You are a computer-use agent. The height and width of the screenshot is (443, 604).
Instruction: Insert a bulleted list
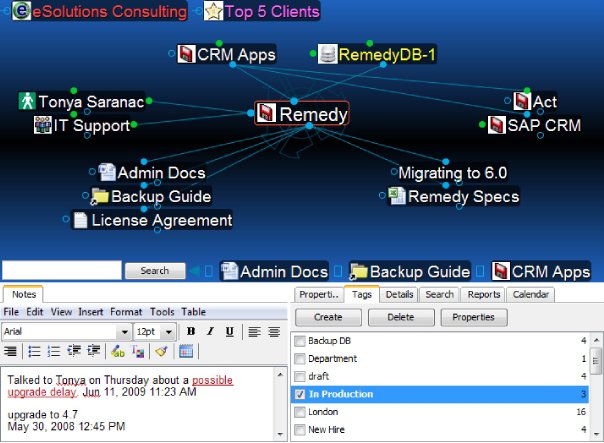(x=34, y=351)
